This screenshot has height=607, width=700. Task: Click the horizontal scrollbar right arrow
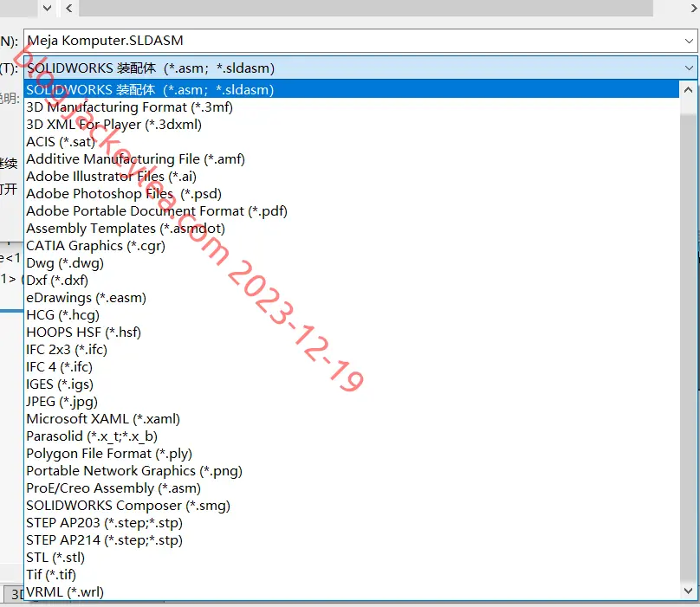694,8
